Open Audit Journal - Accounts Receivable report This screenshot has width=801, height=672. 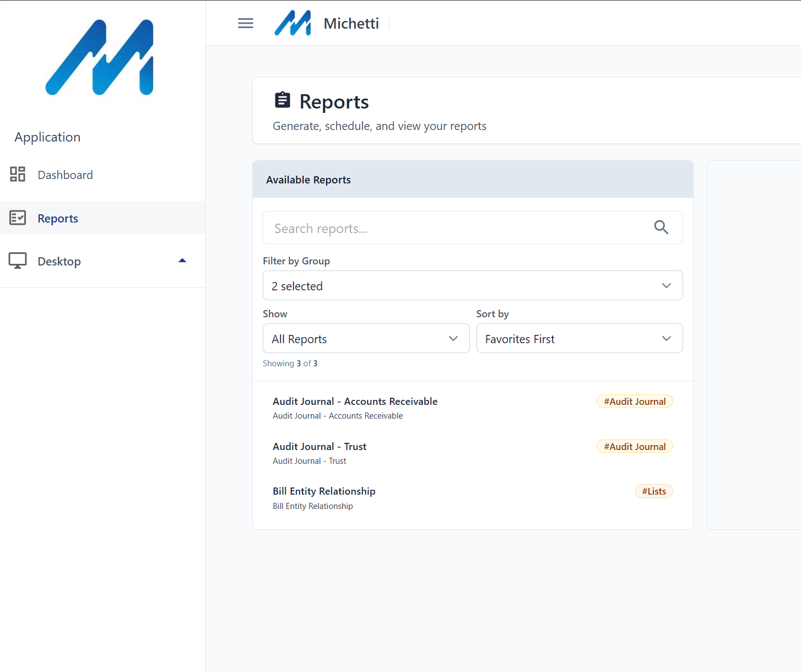(355, 402)
